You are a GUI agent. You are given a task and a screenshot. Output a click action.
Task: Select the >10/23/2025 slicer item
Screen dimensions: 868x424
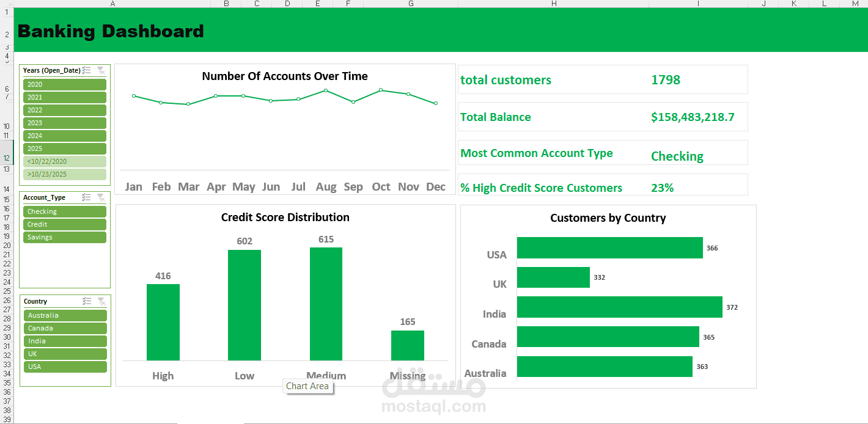[65, 174]
